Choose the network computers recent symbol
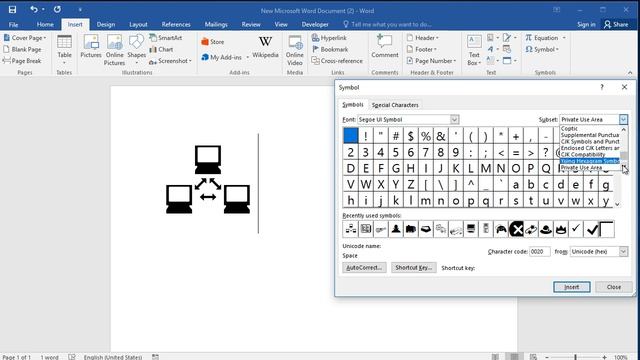Viewport: 640px width, 360px height. pos(351,229)
